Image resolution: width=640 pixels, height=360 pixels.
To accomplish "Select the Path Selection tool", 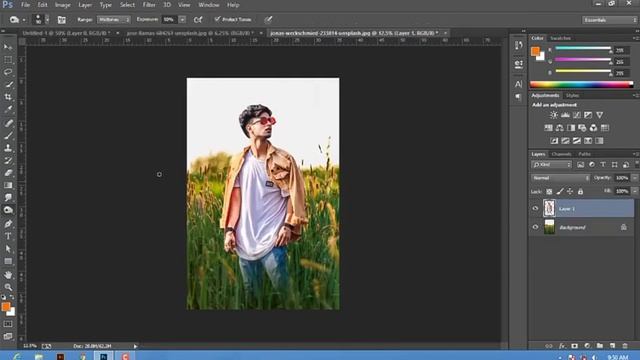I will coord(8,249).
